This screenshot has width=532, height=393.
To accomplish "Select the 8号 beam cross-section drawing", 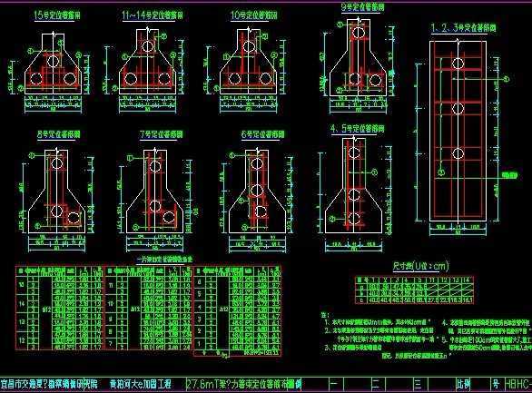I will tap(56, 192).
